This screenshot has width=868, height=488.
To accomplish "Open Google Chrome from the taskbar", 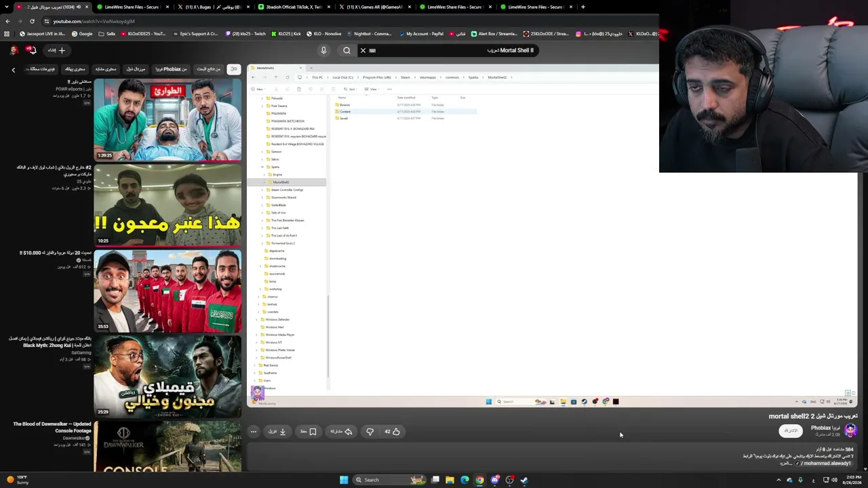I will [479, 480].
